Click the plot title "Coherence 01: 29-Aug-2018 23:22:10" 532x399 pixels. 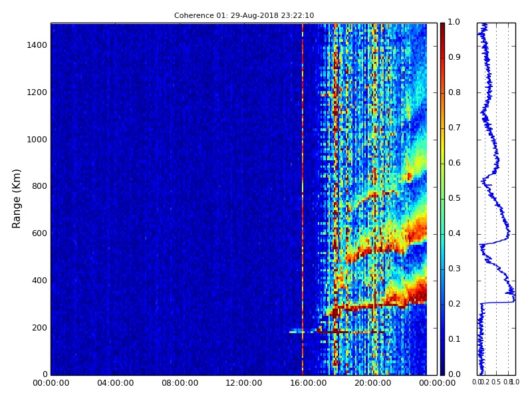pos(244,15)
